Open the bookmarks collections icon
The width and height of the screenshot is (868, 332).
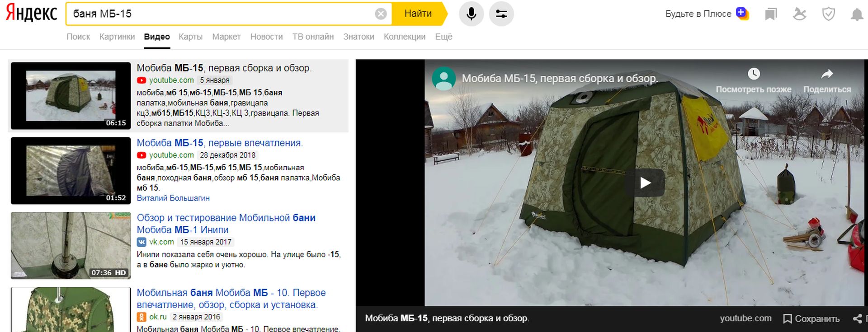(771, 14)
